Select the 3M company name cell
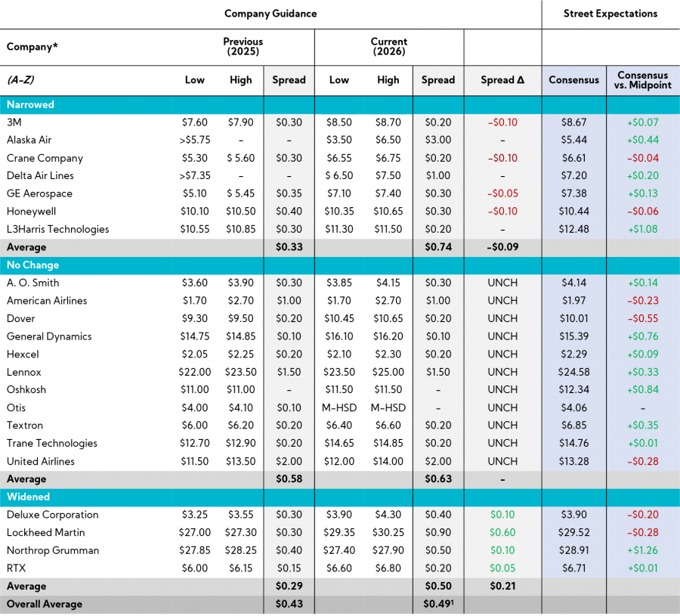Image resolution: width=680 pixels, height=616 pixels. coord(14,122)
